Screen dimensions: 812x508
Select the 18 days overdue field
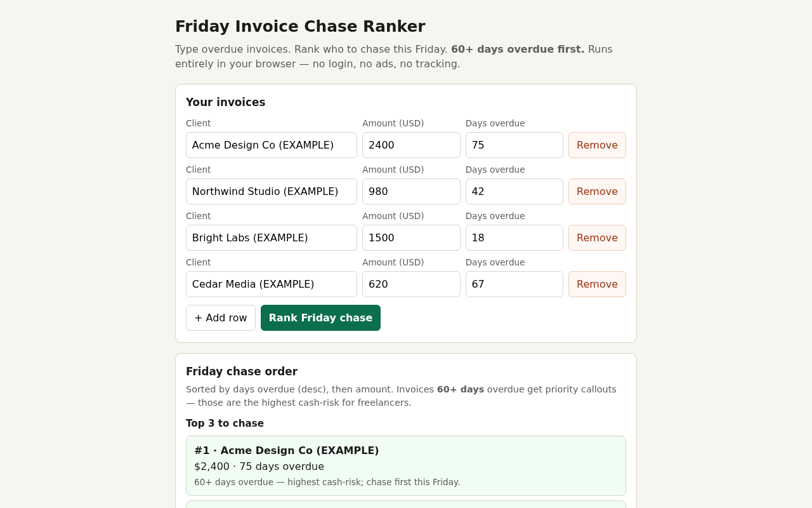point(514,237)
